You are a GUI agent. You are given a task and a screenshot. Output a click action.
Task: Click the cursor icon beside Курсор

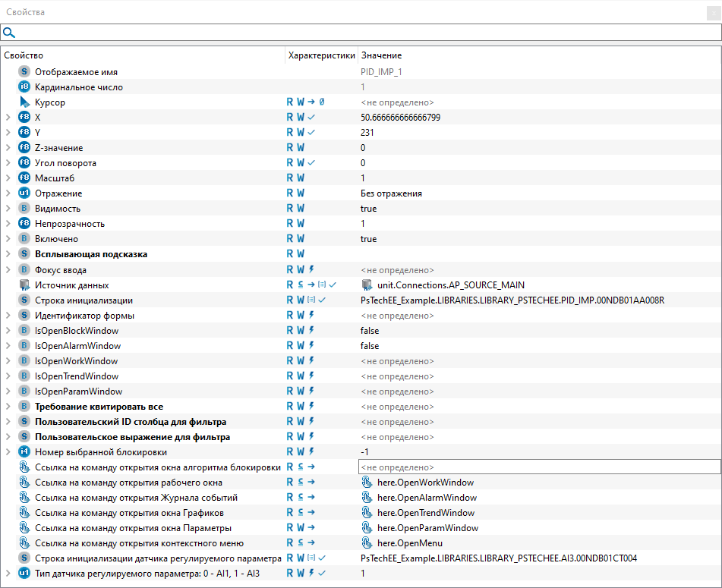point(24,102)
